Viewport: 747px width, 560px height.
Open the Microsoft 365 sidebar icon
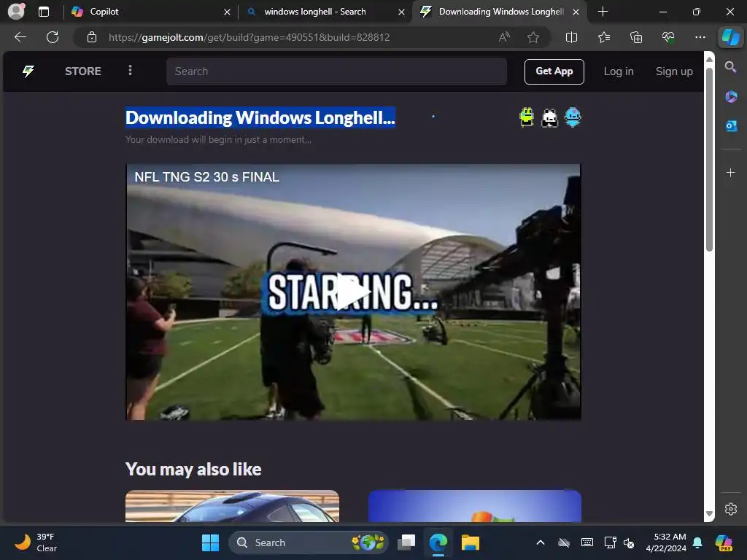point(731,97)
